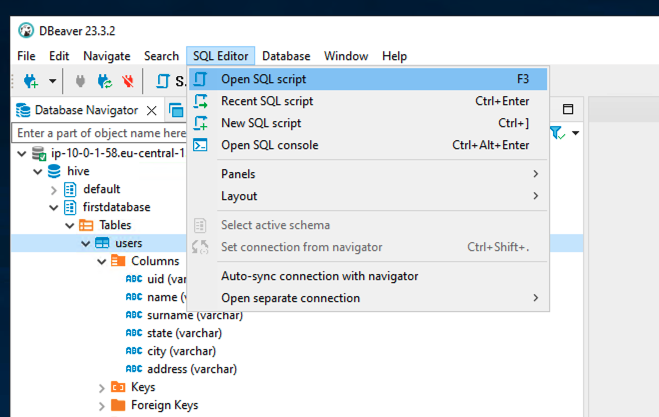Choose New SQL script menu entry

point(368,123)
